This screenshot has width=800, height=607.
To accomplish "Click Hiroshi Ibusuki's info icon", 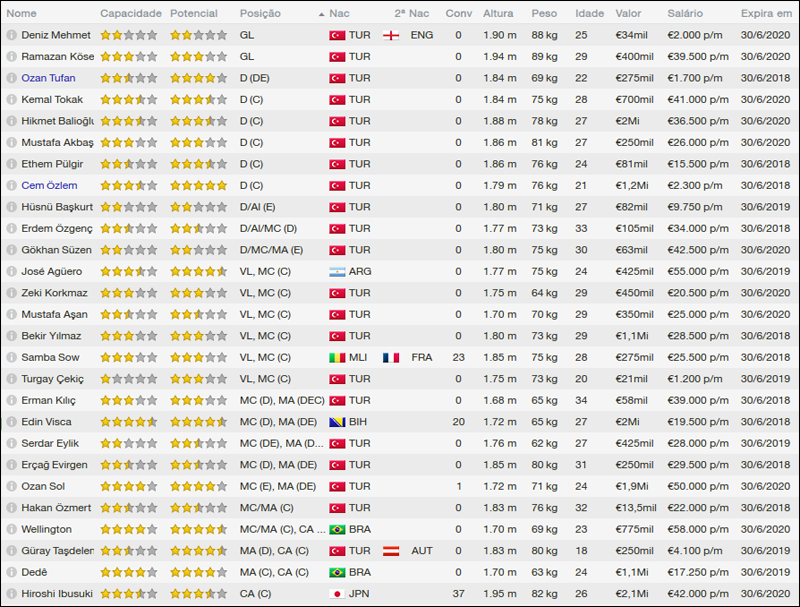I will 11,594.
